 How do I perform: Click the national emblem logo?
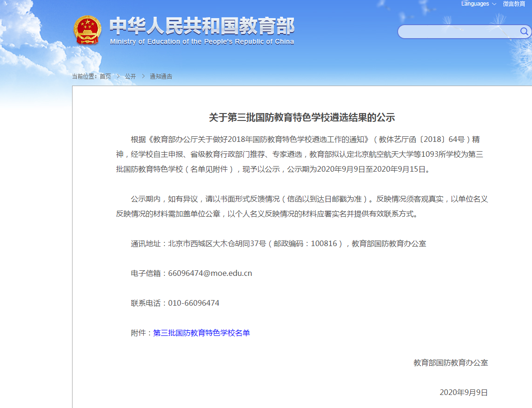87,30
